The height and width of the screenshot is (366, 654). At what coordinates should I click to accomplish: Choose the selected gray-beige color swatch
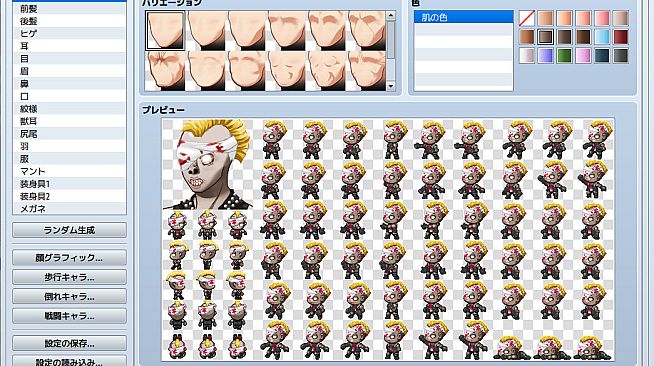(x=546, y=37)
